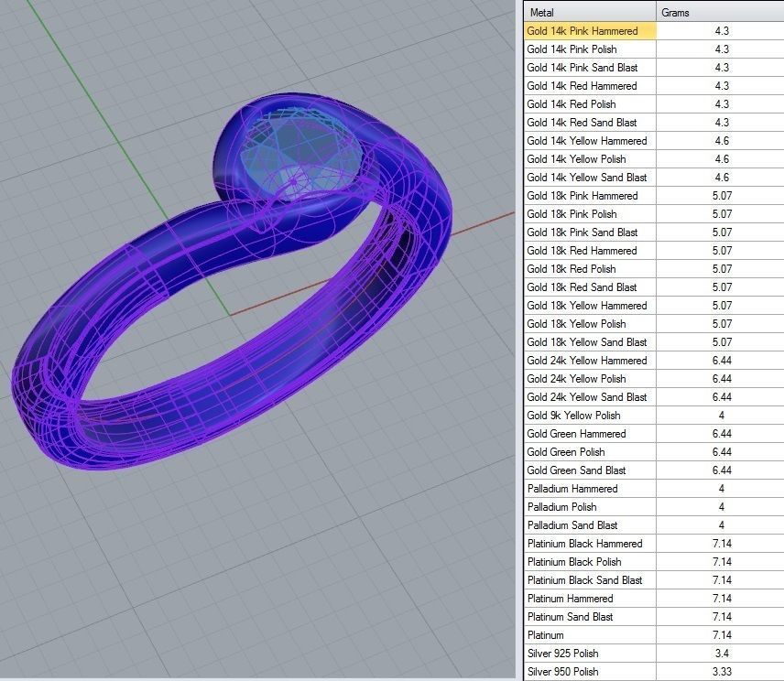Select the Platinium Black Sand Blast row

(654, 580)
